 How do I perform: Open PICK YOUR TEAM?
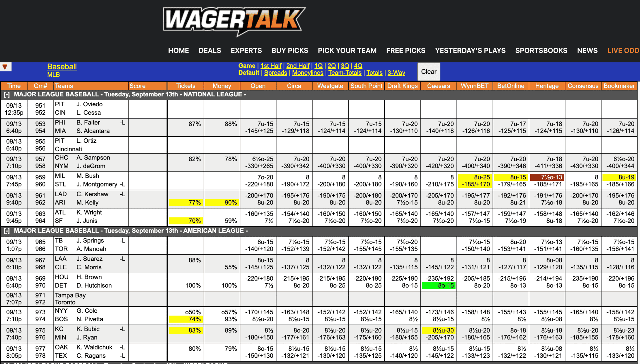click(x=347, y=50)
